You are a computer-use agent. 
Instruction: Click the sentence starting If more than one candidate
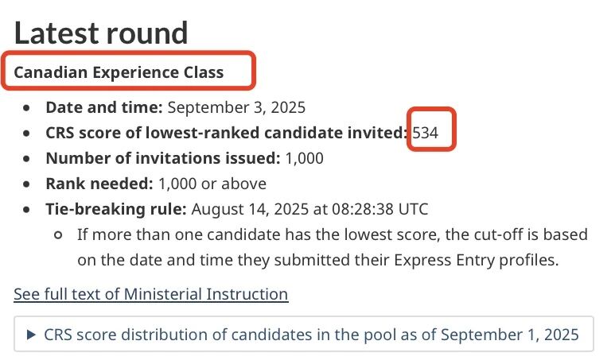pos(333,247)
